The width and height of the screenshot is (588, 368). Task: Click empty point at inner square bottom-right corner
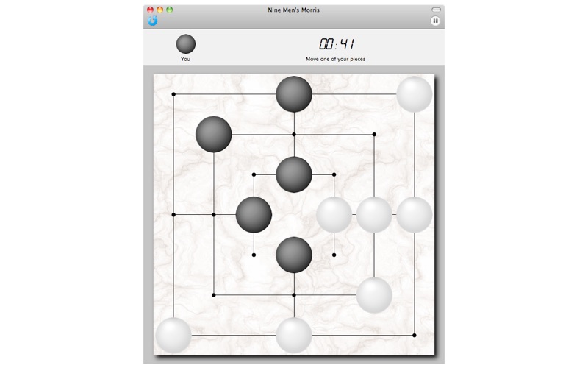(334, 255)
